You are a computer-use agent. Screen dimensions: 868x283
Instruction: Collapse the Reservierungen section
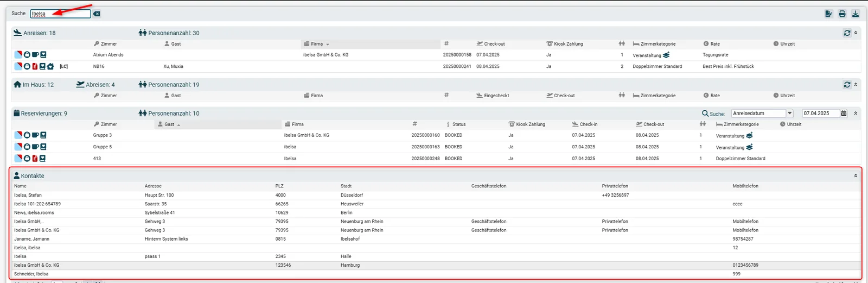tap(856, 114)
